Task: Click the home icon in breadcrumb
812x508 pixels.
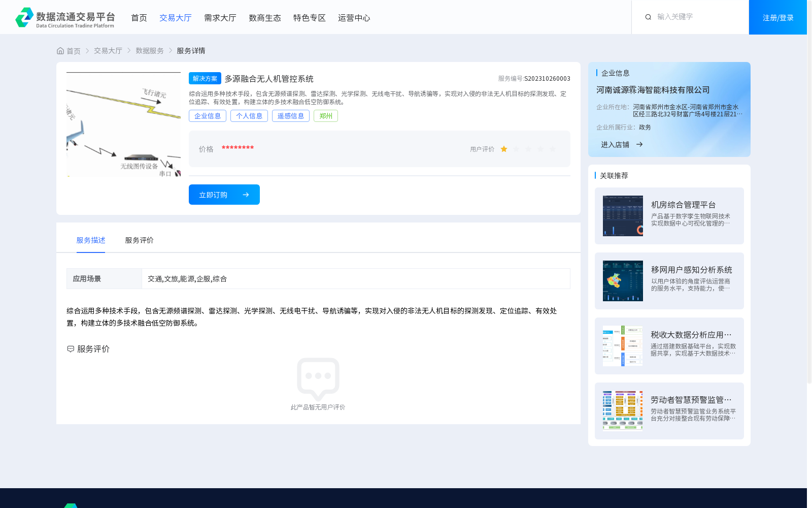Action: (x=60, y=51)
